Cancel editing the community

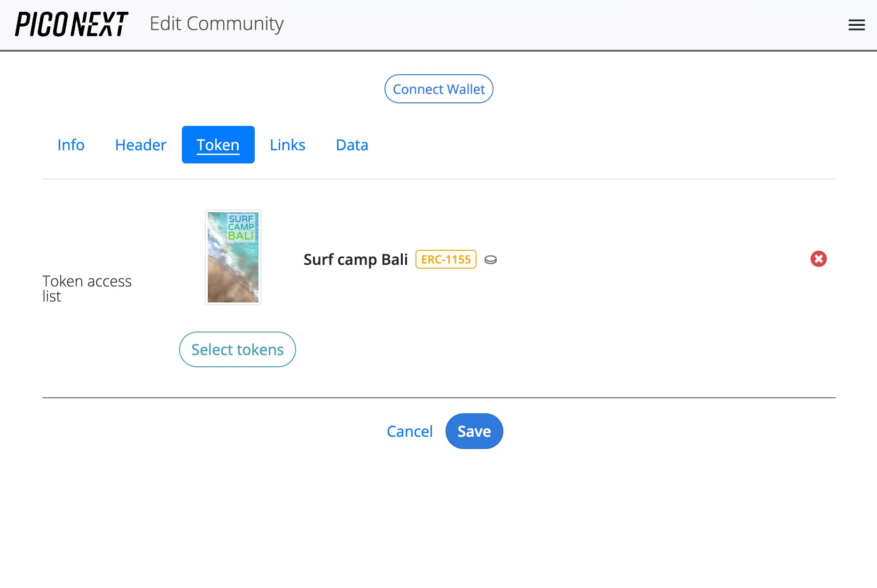click(409, 431)
